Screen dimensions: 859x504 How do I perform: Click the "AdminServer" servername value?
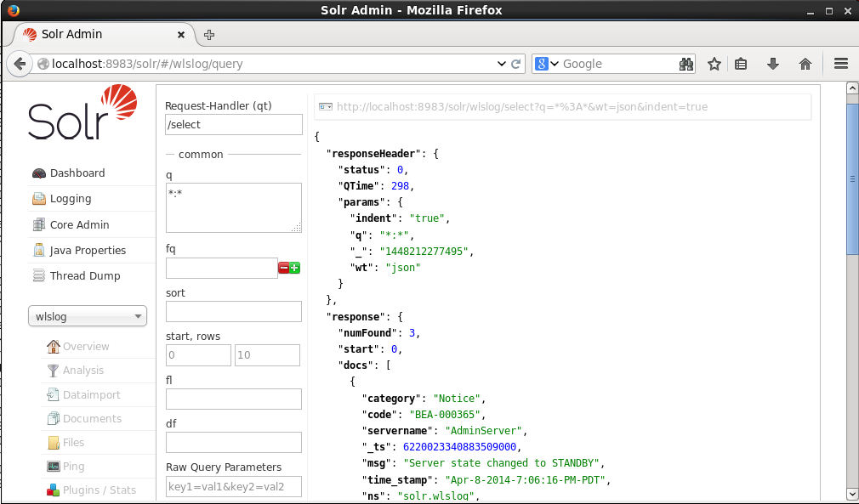click(x=484, y=431)
